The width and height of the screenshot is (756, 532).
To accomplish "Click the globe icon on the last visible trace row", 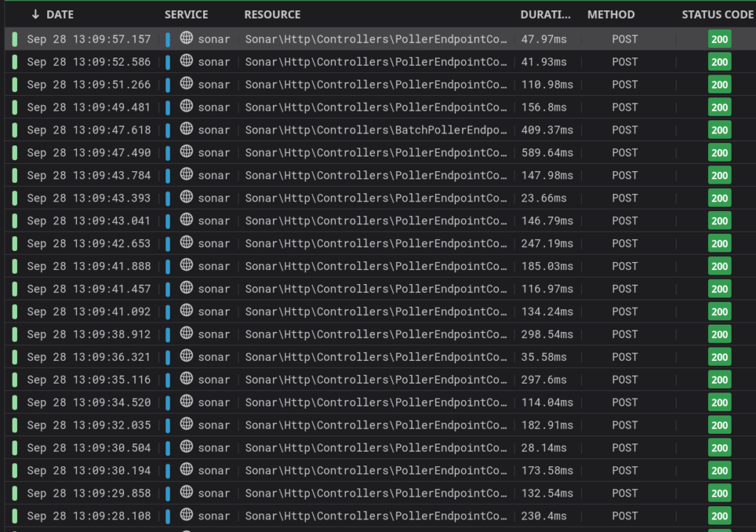I will 187,516.
